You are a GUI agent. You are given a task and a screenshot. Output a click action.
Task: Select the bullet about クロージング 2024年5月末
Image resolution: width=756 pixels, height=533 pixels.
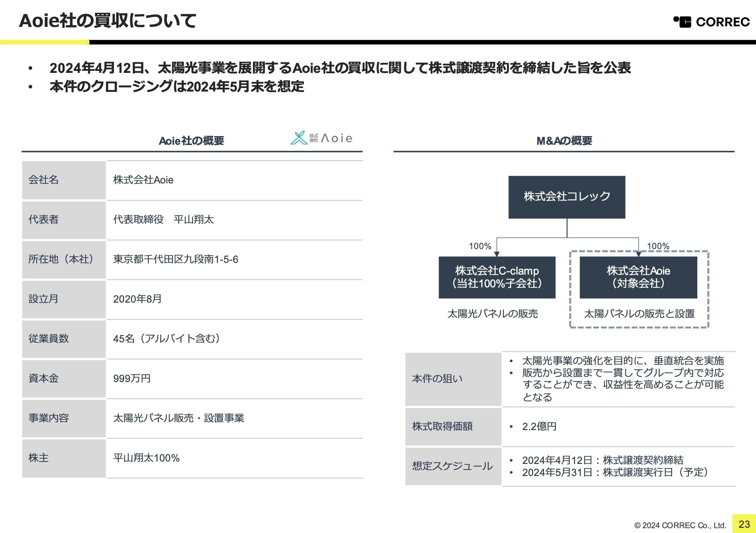pos(177,86)
